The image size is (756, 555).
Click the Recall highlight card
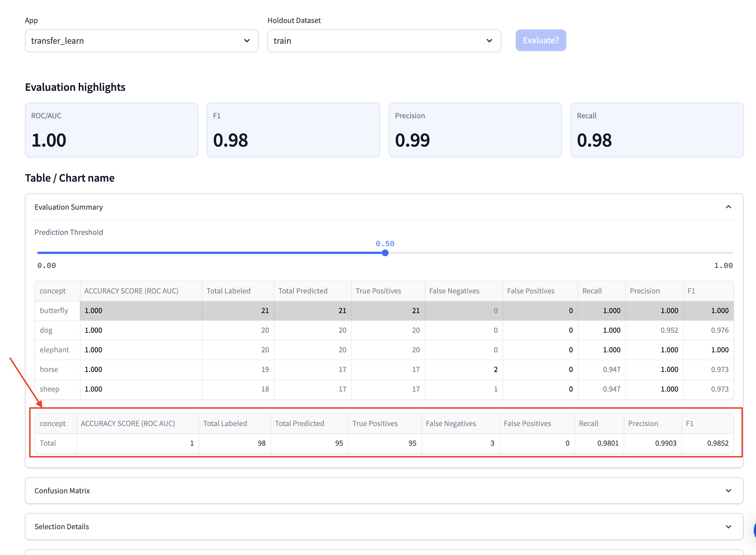tap(656, 130)
